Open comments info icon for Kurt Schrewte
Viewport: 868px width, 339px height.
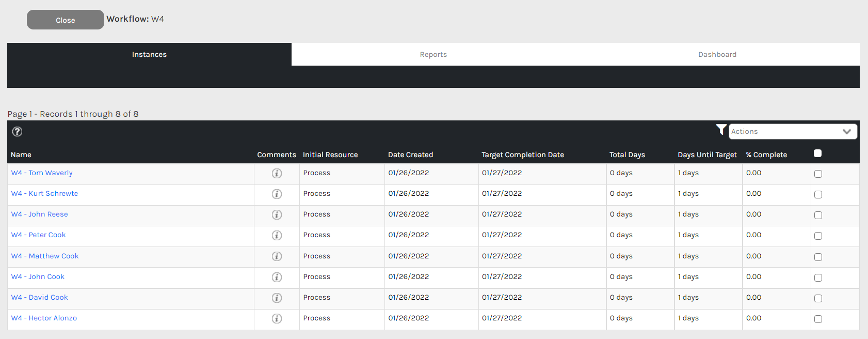coord(277,194)
